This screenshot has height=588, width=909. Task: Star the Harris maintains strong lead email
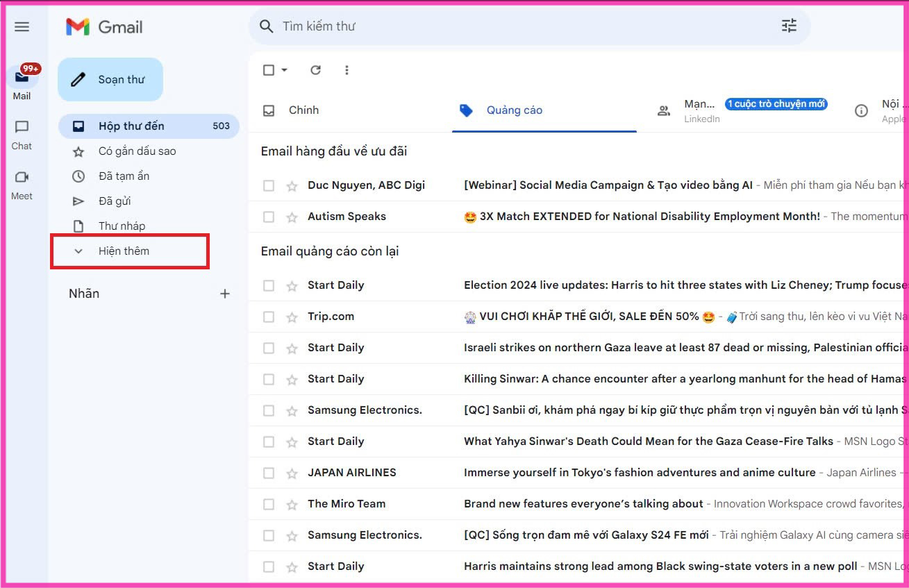292,567
